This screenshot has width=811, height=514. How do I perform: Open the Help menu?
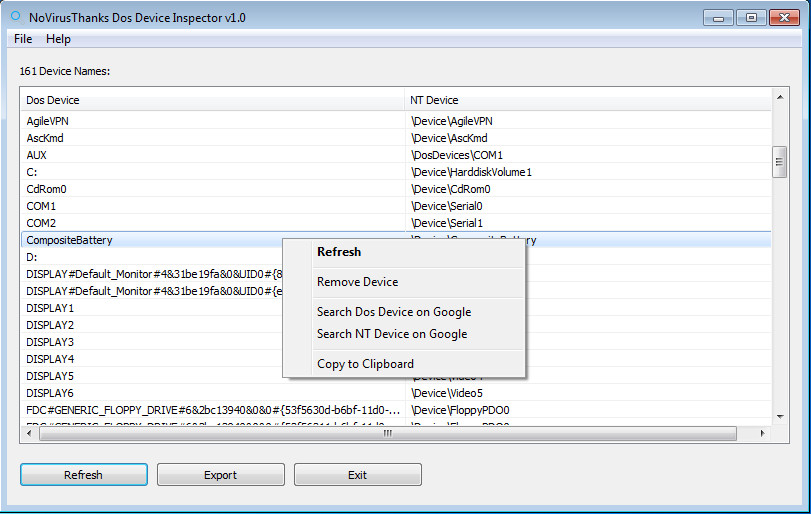[58, 39]
